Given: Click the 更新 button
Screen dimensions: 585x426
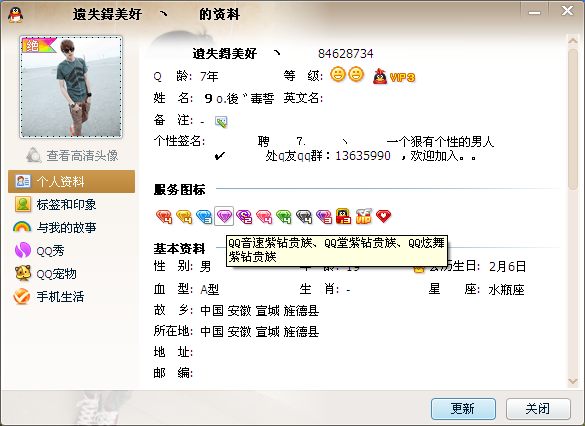Looking at the screenshot, I should [x=463, y=409].
